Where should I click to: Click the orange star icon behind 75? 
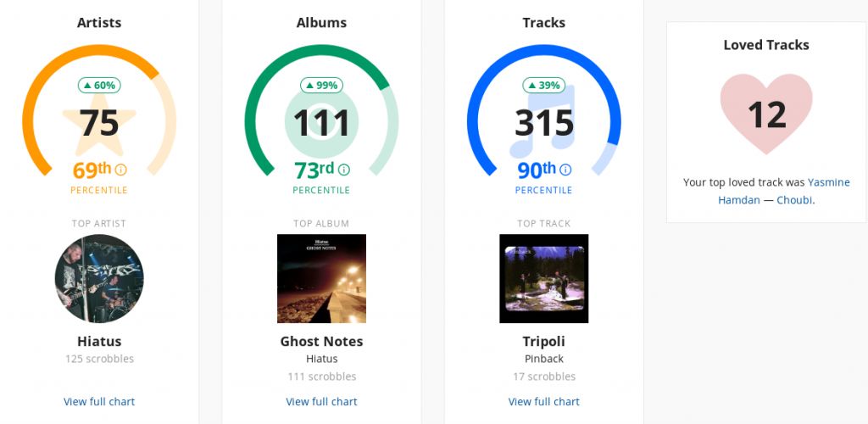tap(99, 126)
